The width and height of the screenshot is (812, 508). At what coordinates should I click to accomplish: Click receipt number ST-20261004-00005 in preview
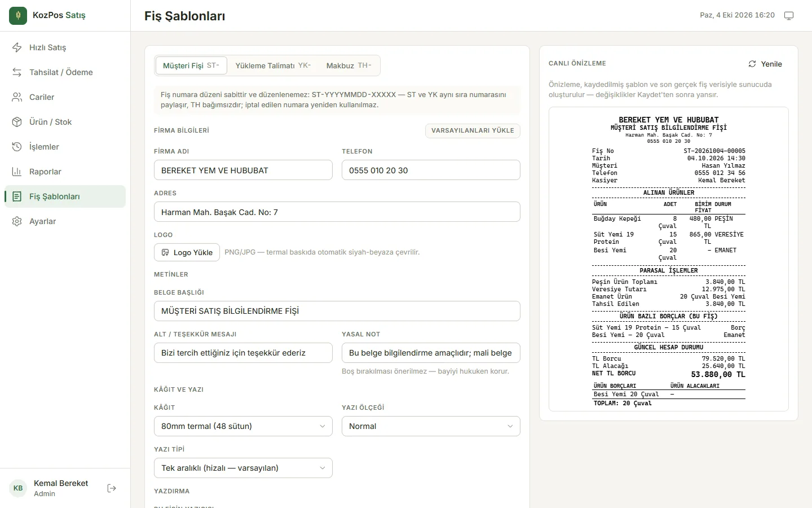[x=714, y=151]
